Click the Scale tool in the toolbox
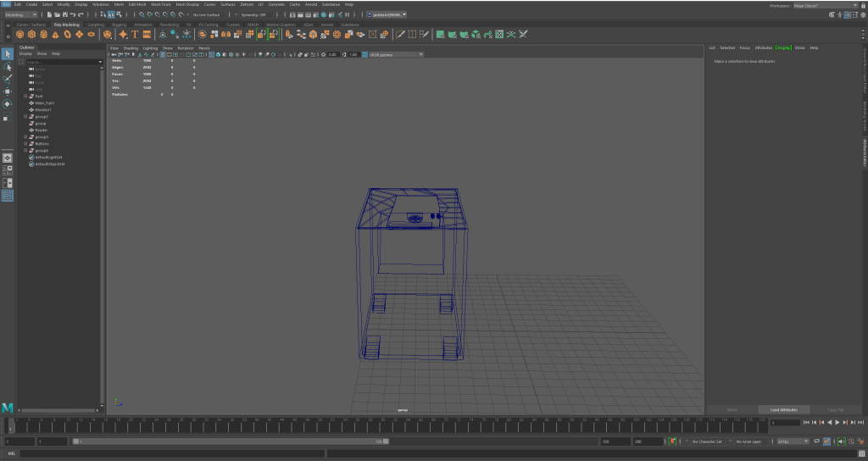 point(8,117)
